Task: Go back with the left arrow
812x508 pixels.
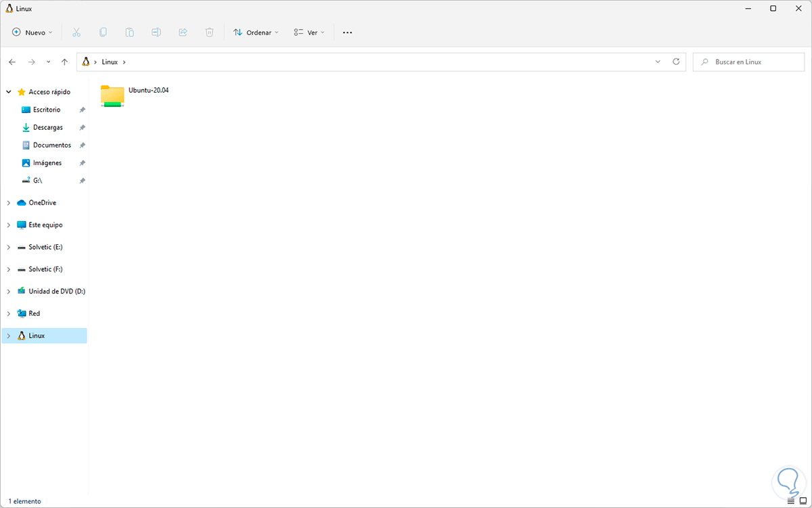Action: pyautogui.click(x=12, y=62)
